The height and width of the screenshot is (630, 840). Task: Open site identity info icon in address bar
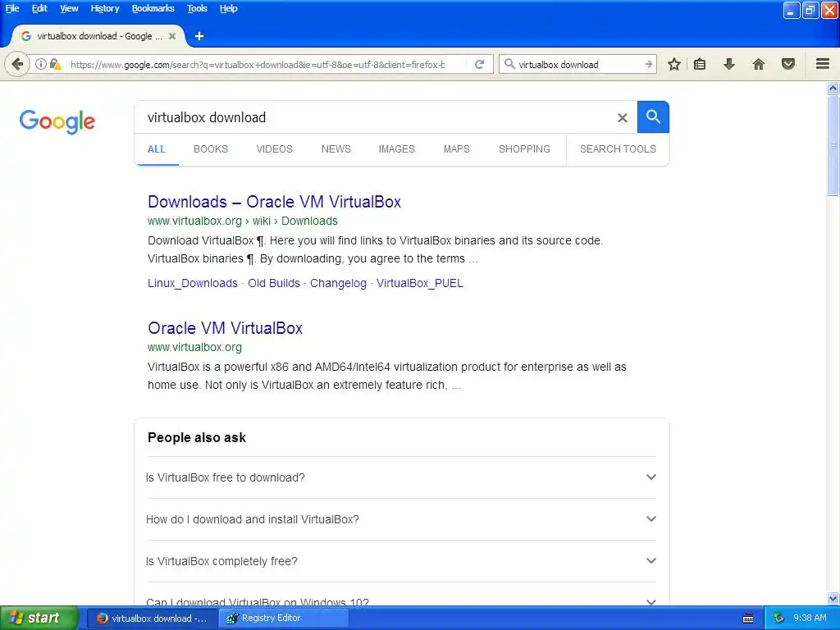(41, 64)
